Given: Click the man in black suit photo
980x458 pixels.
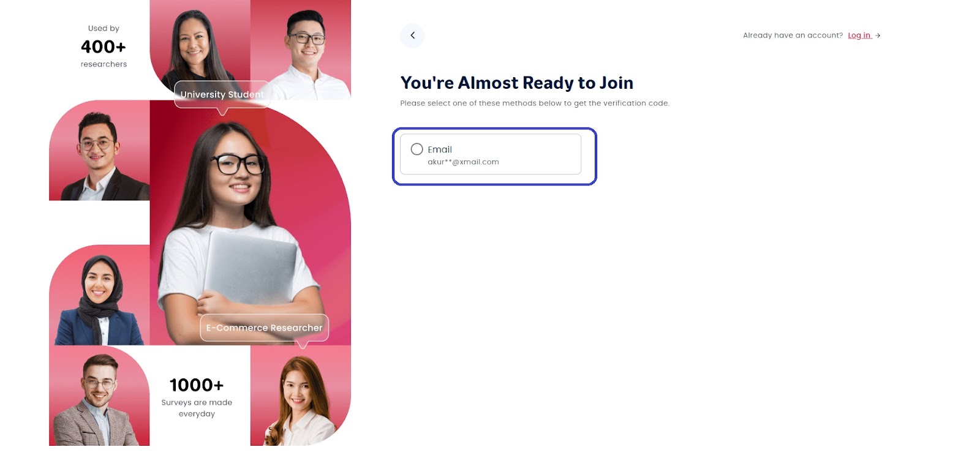Looking at the screenshot, I should [x=99, y=151].
